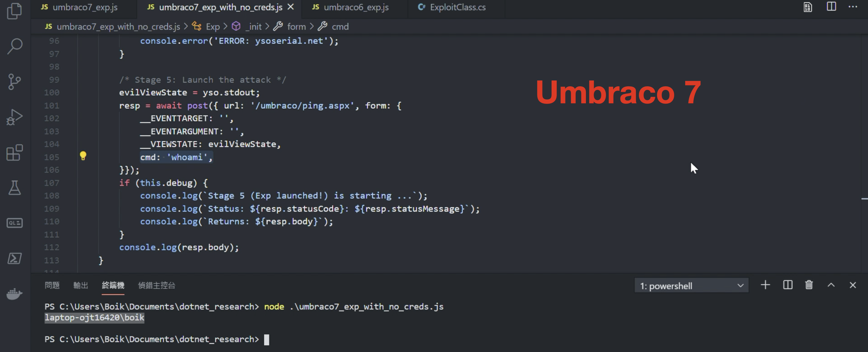The width and height of the screenshot is (868, 352).
Task: Kill terminal with the trash icon
Action: click(809, 285)
